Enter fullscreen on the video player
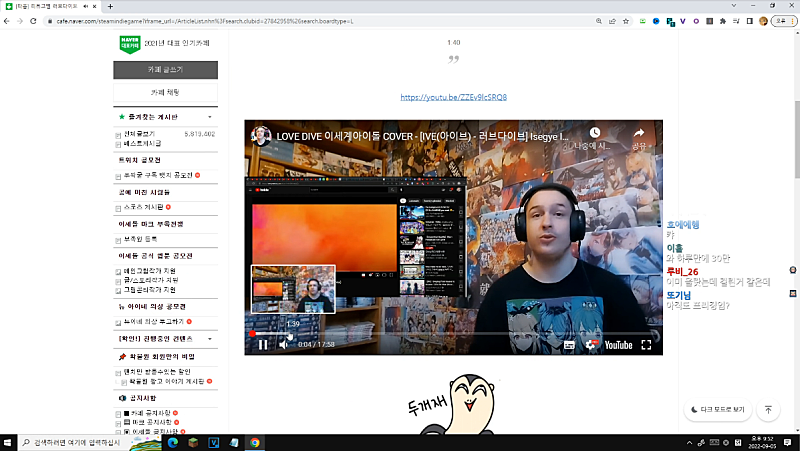The width and height of the screenshot is (800, 451). click(646, 345)
